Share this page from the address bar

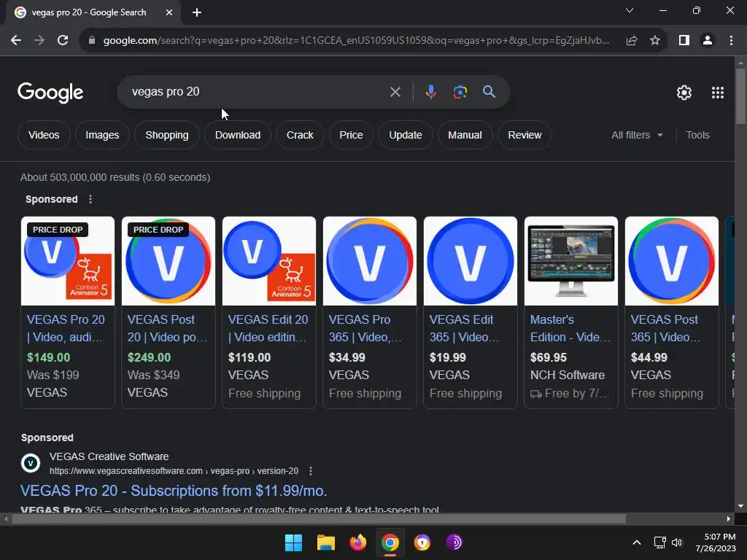coord(632,41)
